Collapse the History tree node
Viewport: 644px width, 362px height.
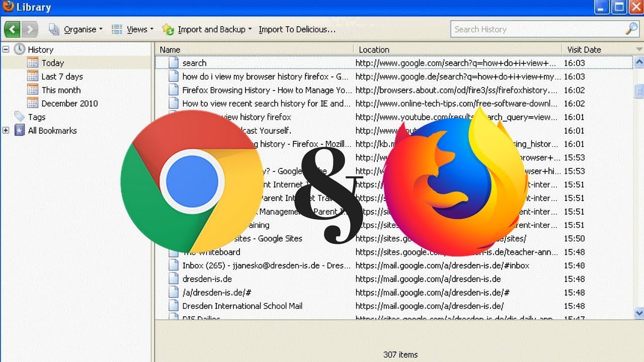(x=6, y=49)
